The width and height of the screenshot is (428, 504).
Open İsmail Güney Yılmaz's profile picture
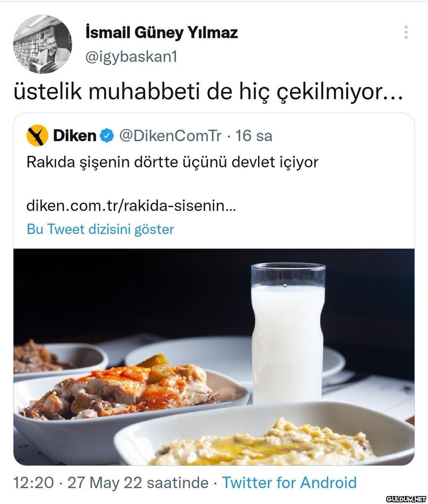click(x=42, y=45)
